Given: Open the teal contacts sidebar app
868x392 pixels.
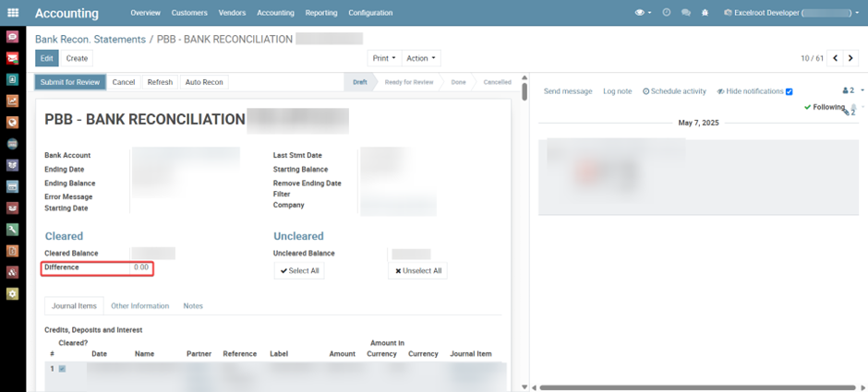Looking at the screenshot, I should (12, 79).
